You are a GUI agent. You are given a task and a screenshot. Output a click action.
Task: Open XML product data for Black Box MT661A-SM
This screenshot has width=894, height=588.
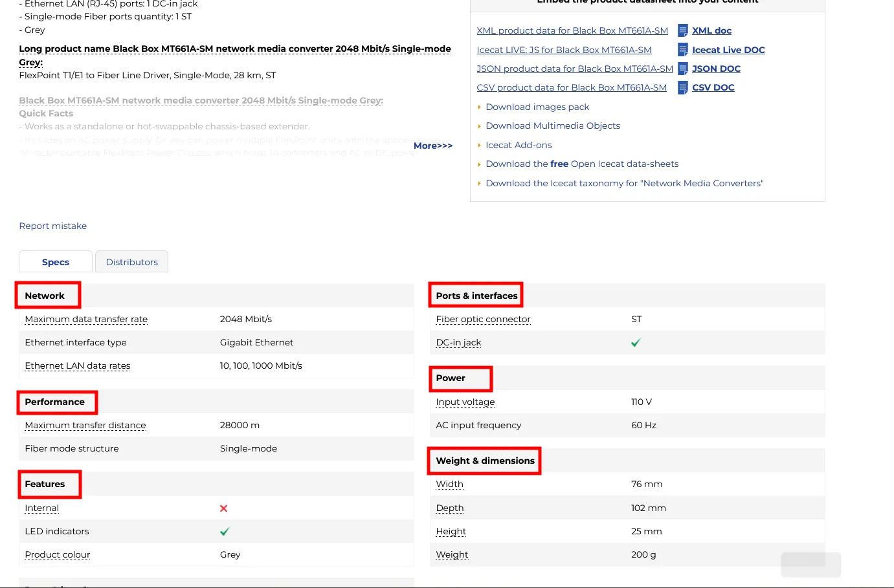pyautogui.click(x=572, y=30)
